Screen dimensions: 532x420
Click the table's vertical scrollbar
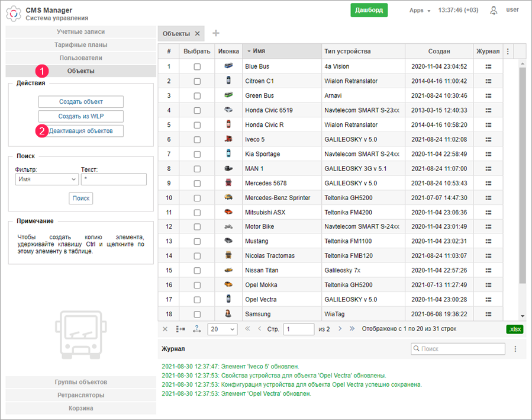pyautogui.click(x=522, y=178)
